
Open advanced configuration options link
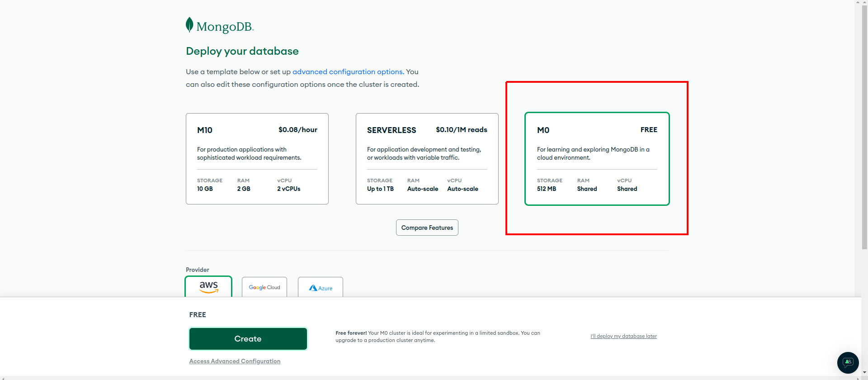point(348,71)
